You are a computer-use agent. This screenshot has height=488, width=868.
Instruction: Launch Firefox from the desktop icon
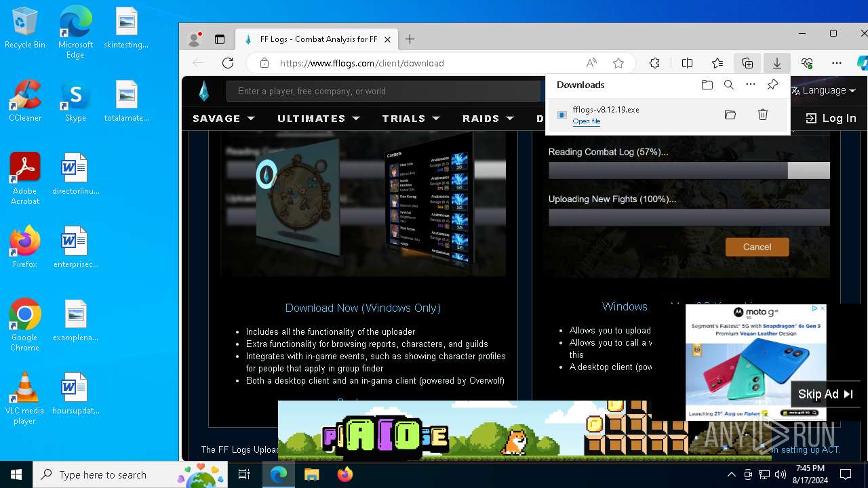(25, 247)
